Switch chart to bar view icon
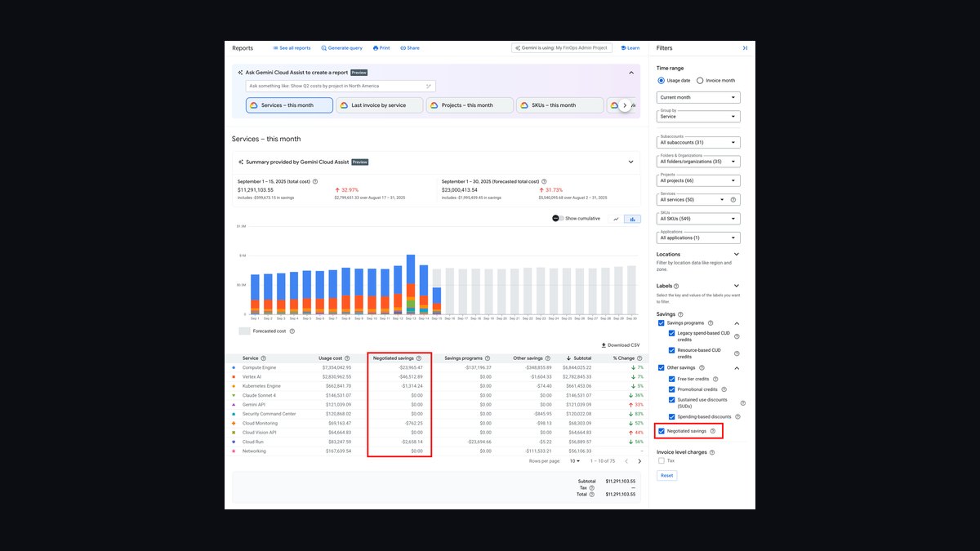Viewport: 980px width, 551px height. coord(632,219)
